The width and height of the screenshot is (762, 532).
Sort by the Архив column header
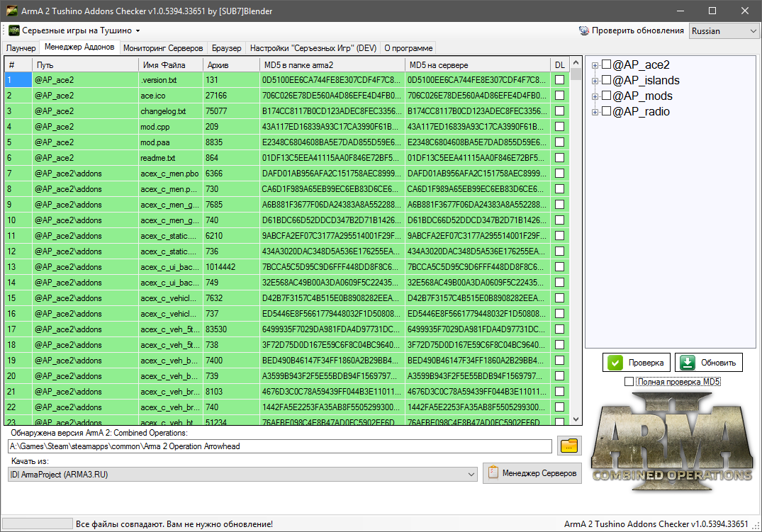(231, 64)
